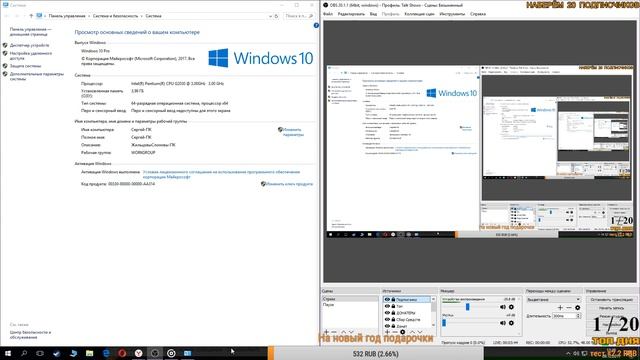Open Task View on the taskbar
This screenshot has height=360, width=640.
[40, 353]
